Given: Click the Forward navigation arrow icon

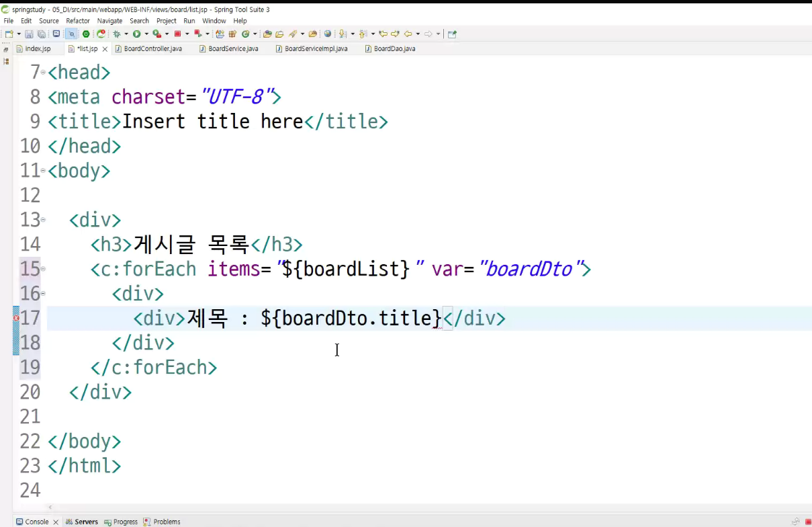Looking at the screenshot, I should (x=428, y=34).
